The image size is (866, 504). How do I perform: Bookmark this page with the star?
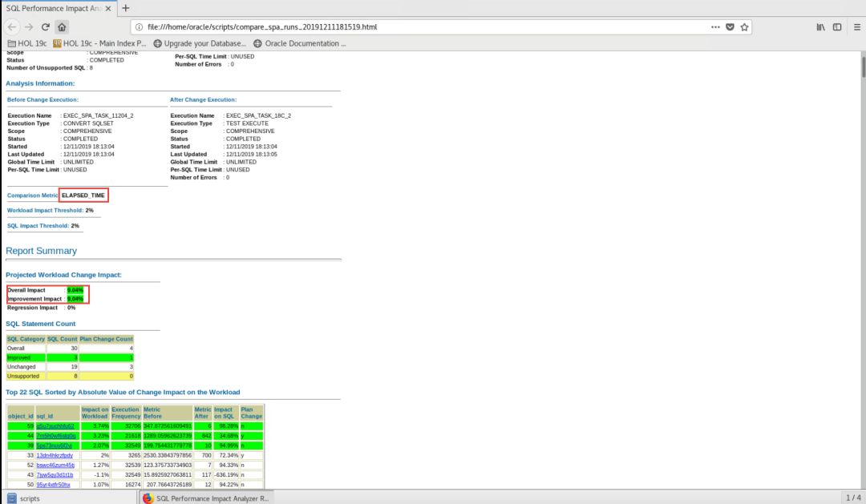pyautogui.click(x=744, y=26)
